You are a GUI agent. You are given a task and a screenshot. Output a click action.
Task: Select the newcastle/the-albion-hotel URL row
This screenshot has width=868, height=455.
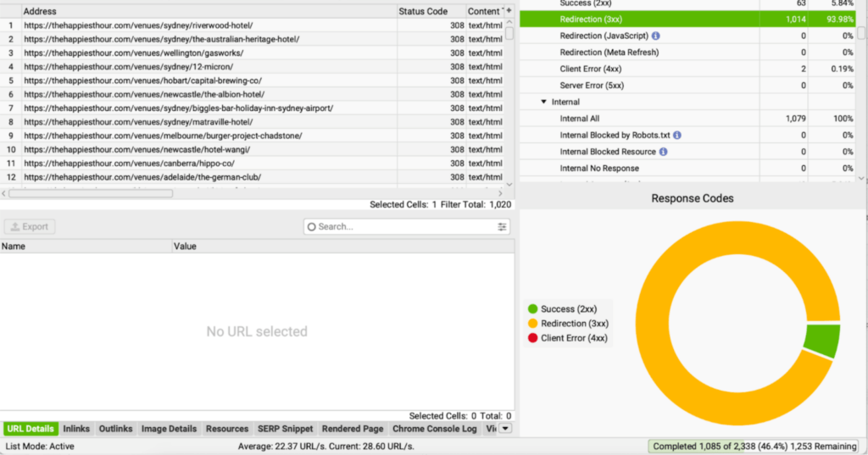coord(253,95)
